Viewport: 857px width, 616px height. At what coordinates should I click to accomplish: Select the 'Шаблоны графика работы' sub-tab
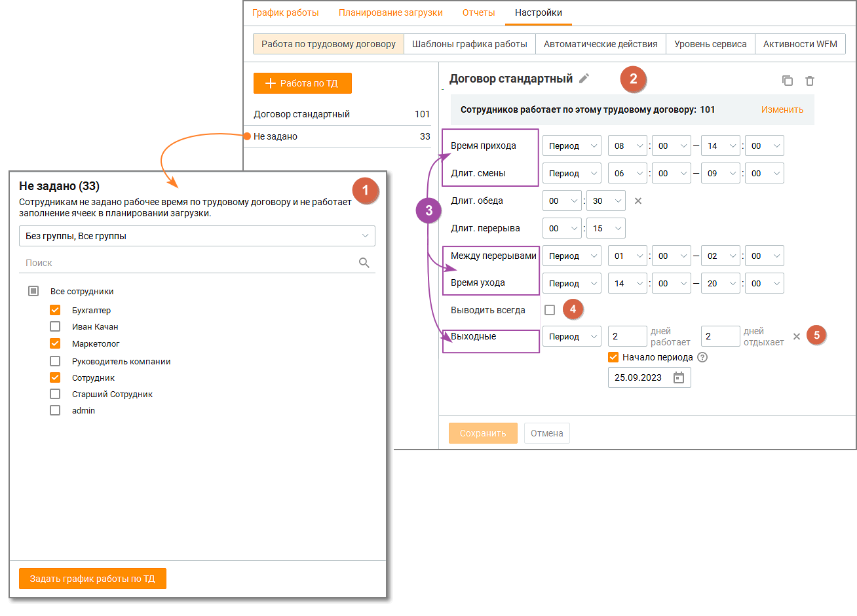coord(470,44)
